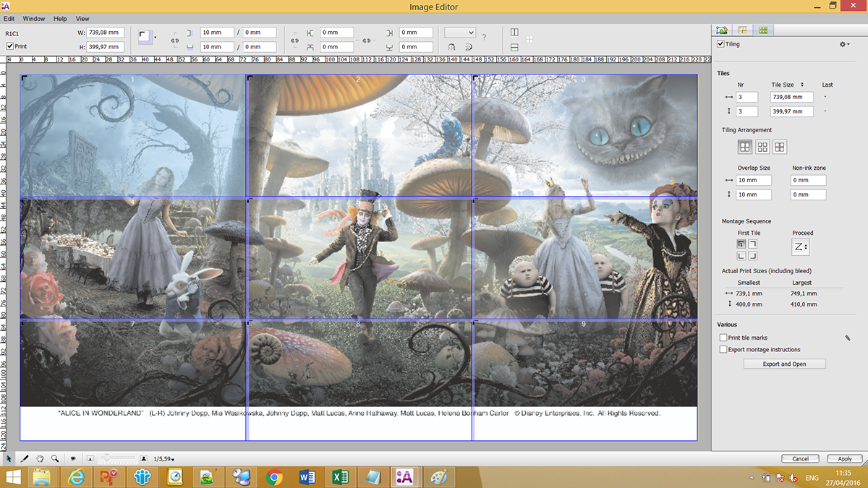Choose the third tiling arrangement icon

pos(779,147)
